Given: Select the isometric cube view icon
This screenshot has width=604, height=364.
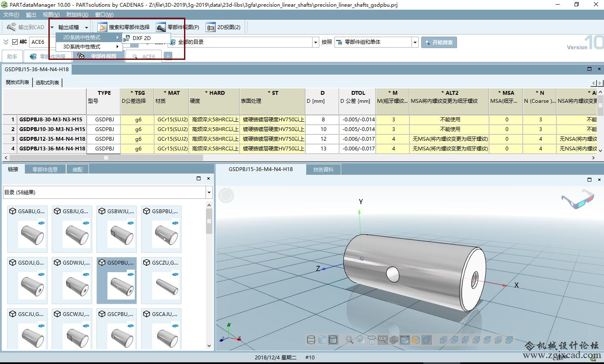Looking at the screenshot, I should point(426,340).
